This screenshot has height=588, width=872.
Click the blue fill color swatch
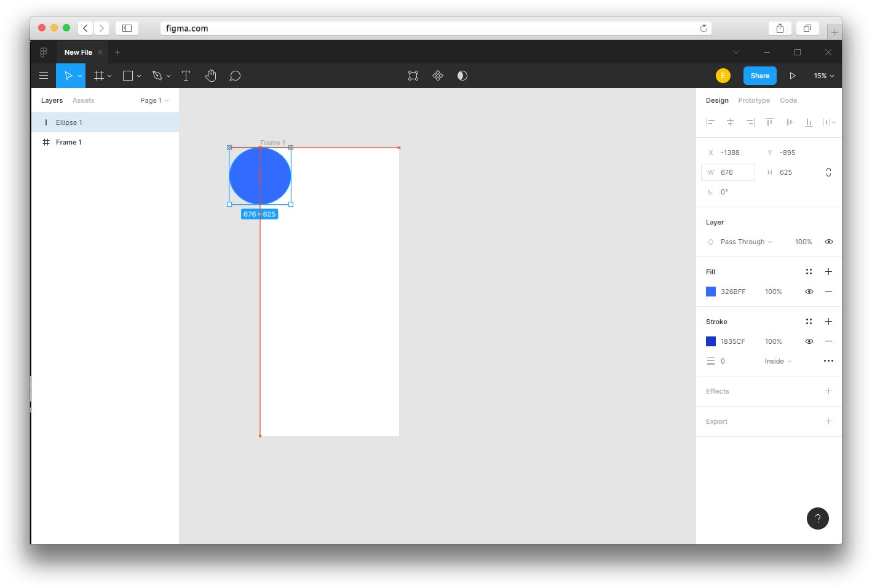[711, 292]
